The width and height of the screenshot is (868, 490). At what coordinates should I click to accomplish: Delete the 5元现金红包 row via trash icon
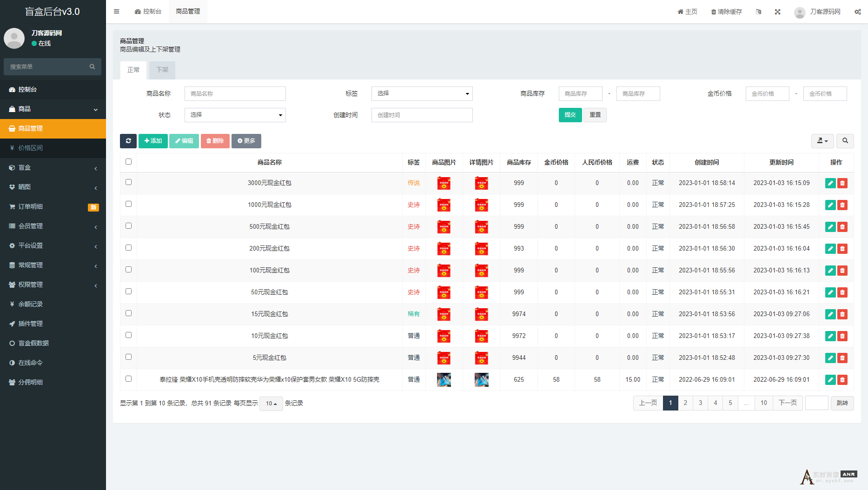tap(842, 358)
